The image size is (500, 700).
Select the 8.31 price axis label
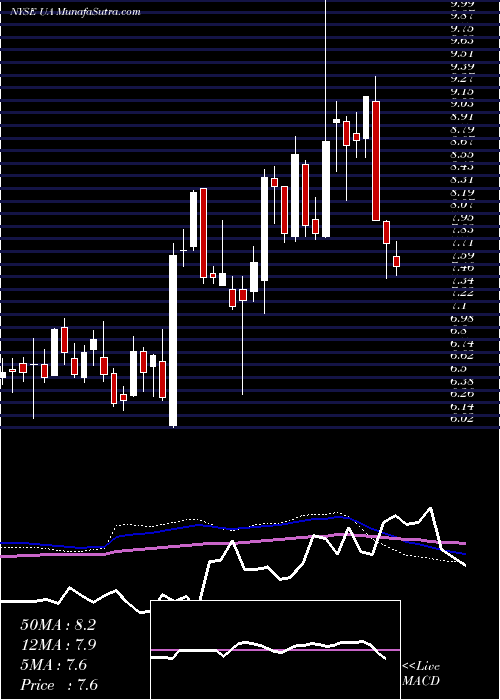(462, 180)
